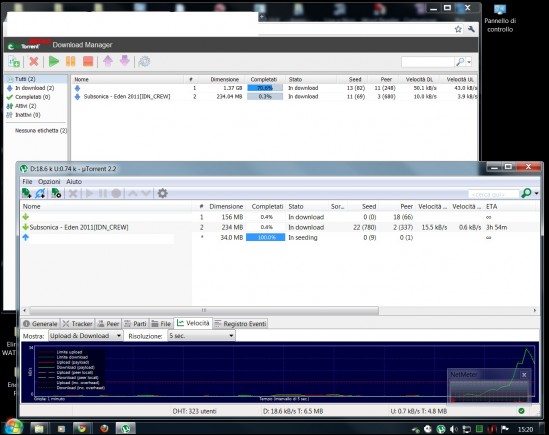Viewport: 549px width, 435px height.
Task: Click 0.3% progress bar in Download Manager
Action: (x=265, y=96)
